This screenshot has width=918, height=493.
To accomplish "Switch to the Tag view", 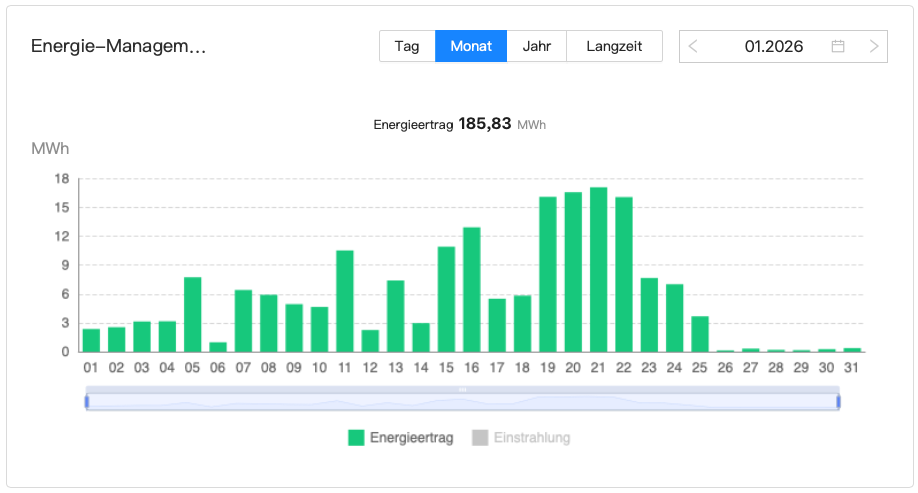I will (407, 46).
